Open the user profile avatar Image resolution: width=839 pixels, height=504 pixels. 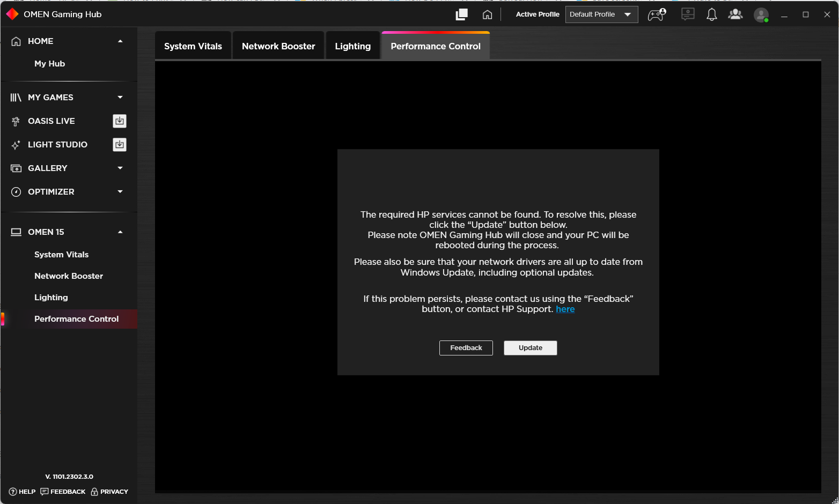[x=761, y=15]
